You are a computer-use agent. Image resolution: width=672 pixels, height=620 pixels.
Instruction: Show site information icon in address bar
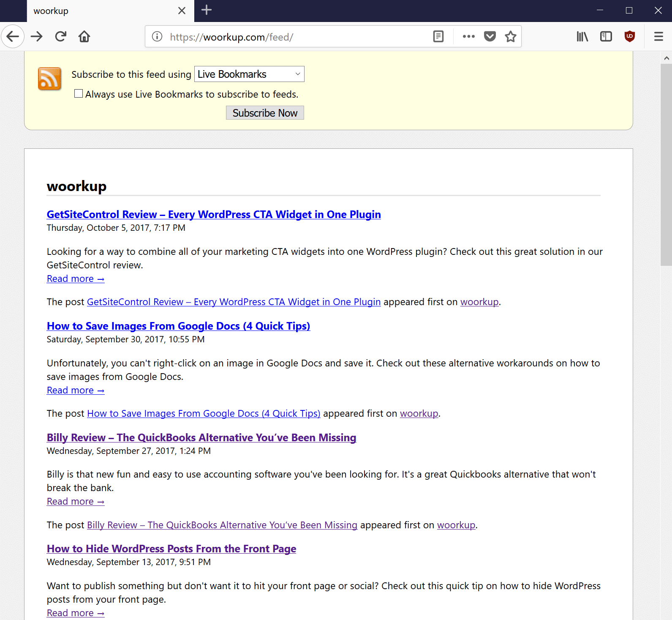(x=157, y=37)
